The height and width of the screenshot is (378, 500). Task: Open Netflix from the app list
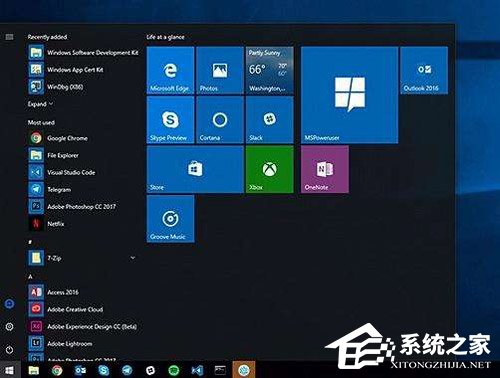83,224
